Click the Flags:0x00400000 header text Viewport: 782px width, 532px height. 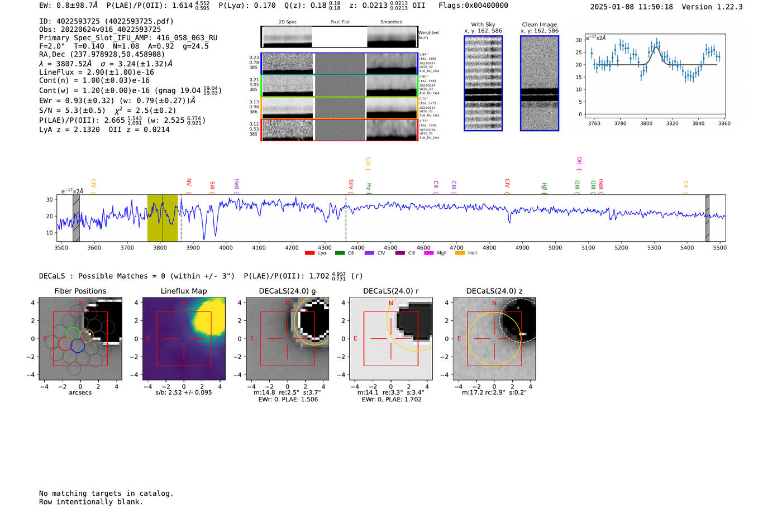473,6
